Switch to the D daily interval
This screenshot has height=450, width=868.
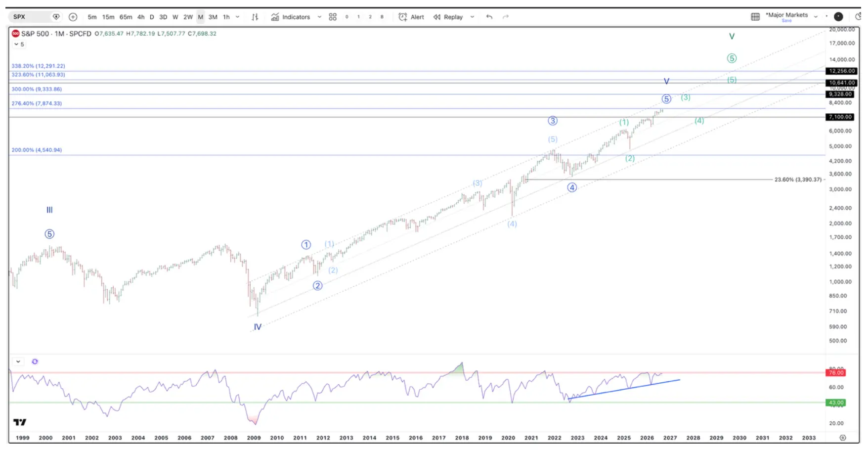[x=152, y=17]
